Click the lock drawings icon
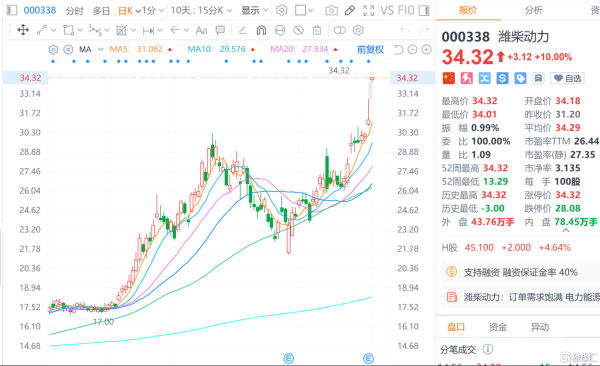This screenshot has height=366, width=600. pyautogui.click(x=280, y=30)
